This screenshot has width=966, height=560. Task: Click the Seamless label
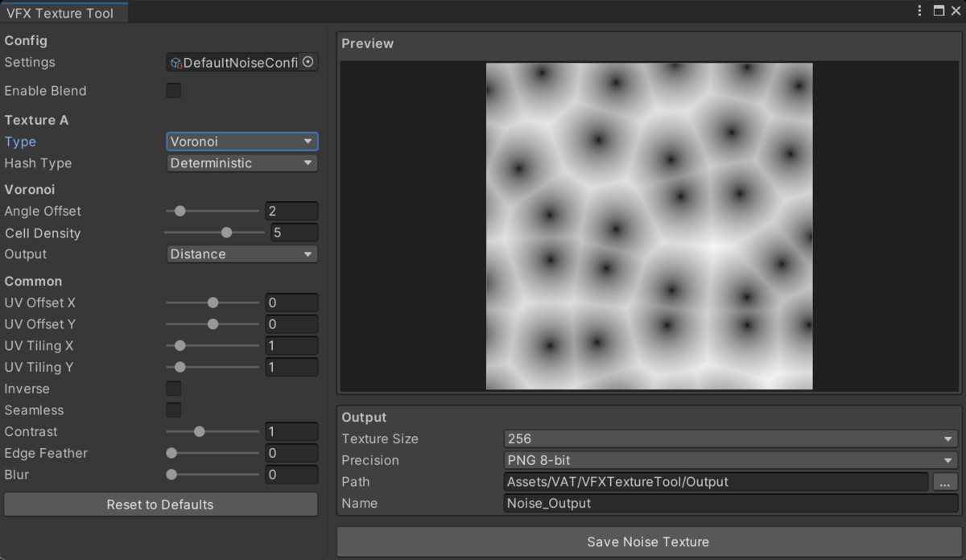34,410
